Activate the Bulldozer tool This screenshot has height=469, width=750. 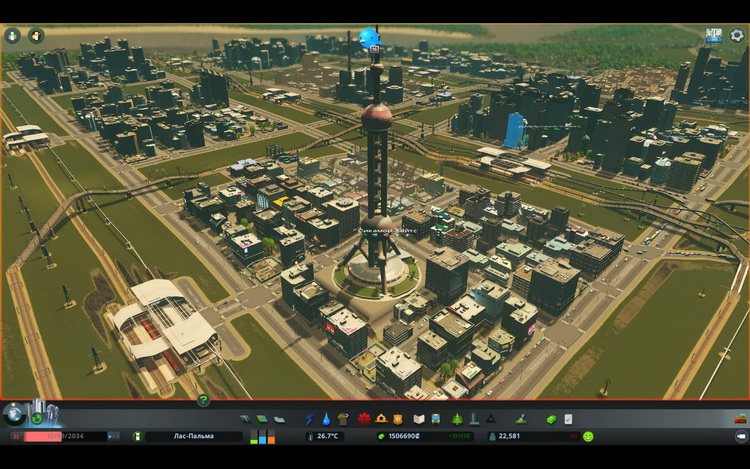[740, 419]
